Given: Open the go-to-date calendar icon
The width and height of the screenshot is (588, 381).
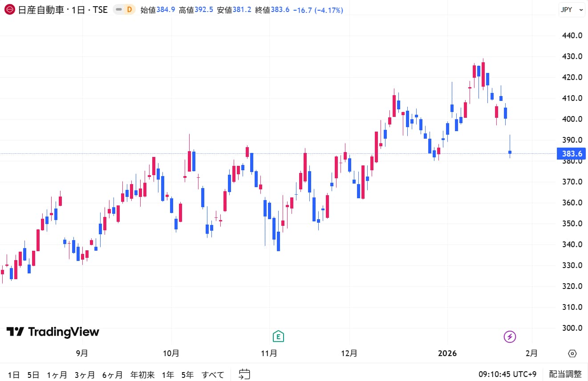Looking at the screenshot, I should click(244, 374).
